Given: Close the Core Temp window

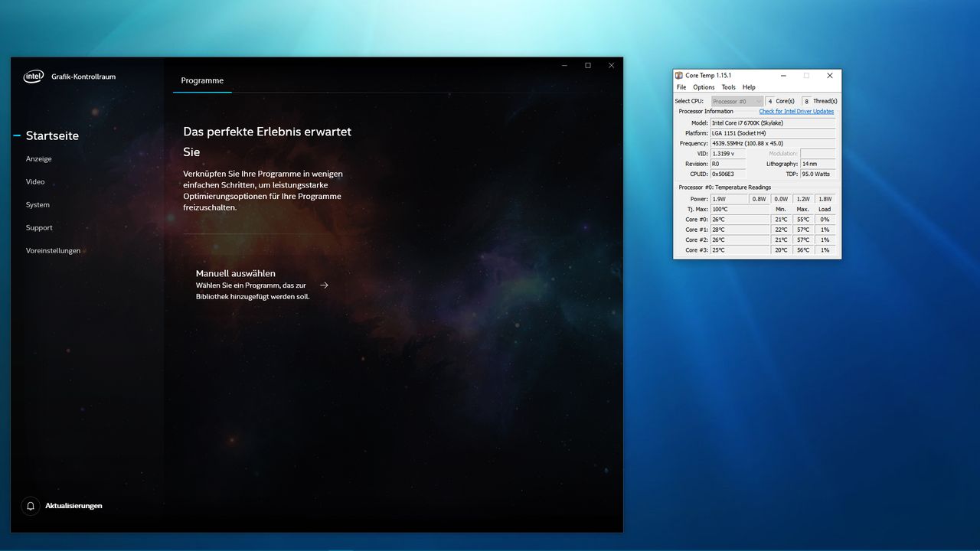Looking at the screenshot, I should click(830, 76).
